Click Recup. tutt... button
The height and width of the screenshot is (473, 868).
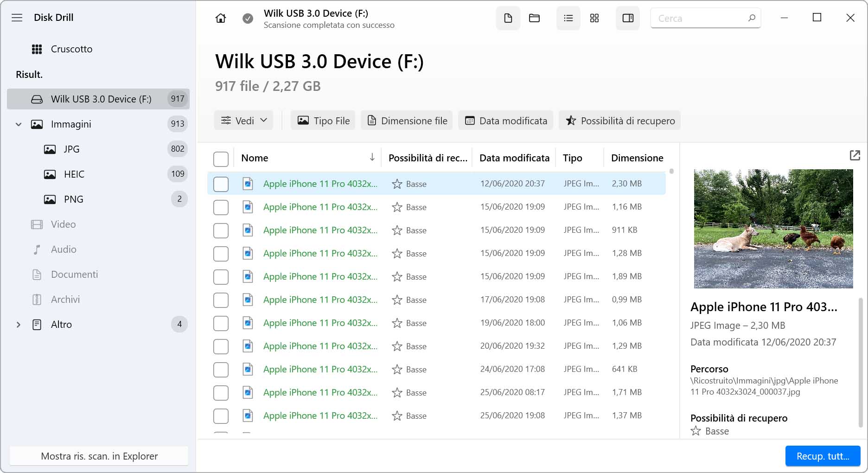click(x=823, y=456)
